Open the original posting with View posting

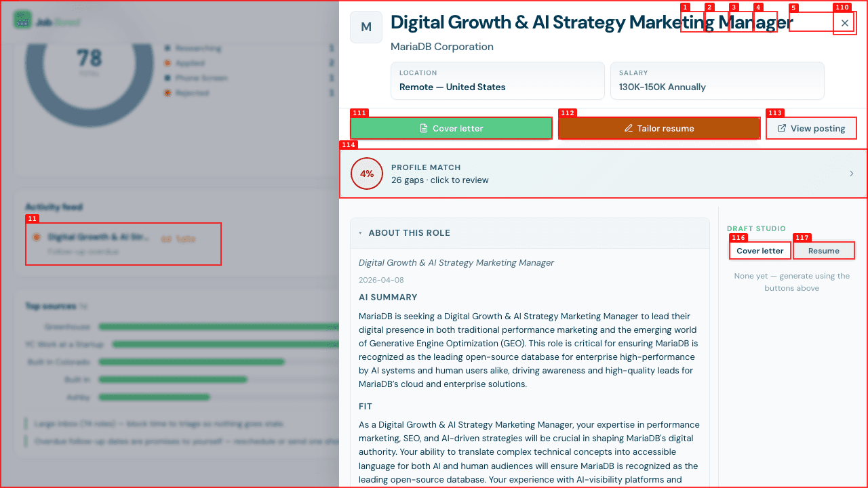(x=811, y=128)
